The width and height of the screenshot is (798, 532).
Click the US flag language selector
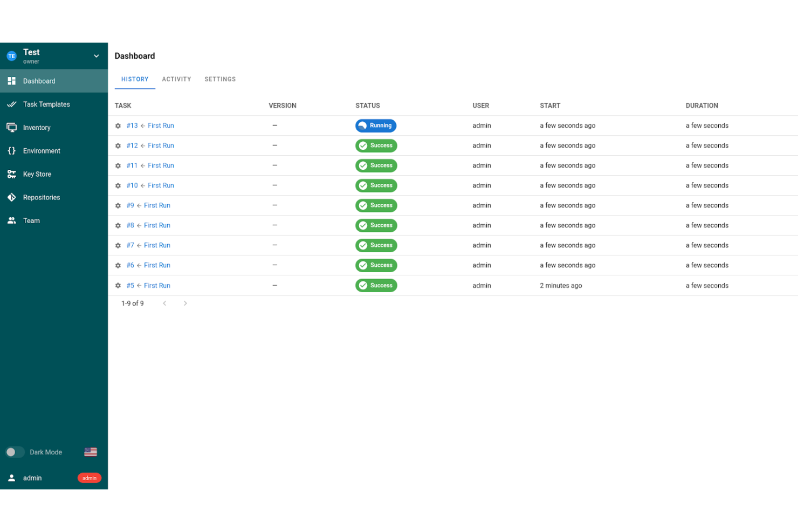pos(90,452)
